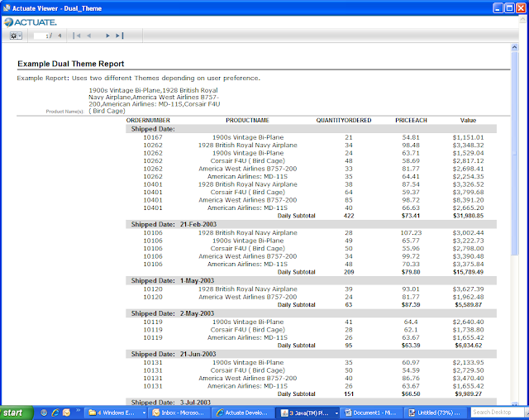Screen dimensions: 529x420
Task: Jump to the last report page
Action: pyautogui.click(x=120, y=36)
